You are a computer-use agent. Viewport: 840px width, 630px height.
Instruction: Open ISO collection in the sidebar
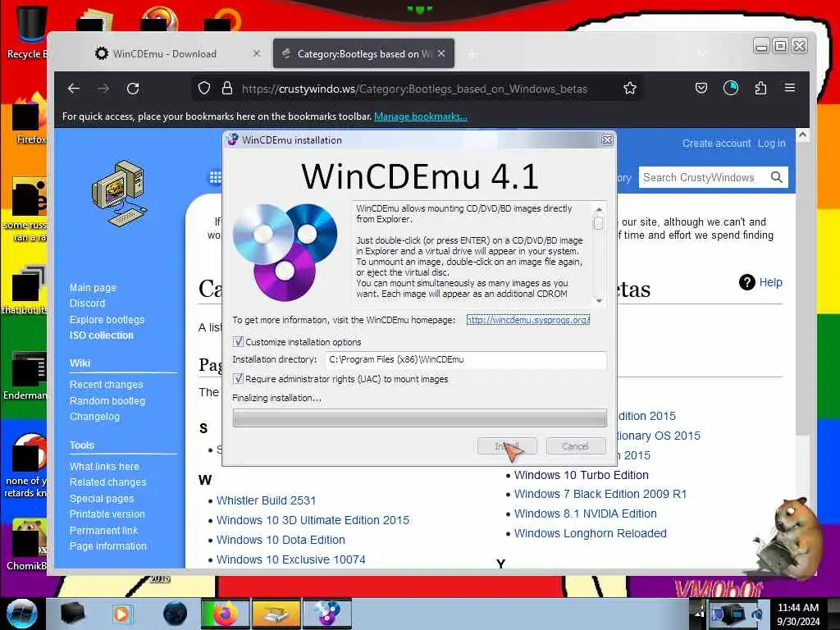(101, 336)
